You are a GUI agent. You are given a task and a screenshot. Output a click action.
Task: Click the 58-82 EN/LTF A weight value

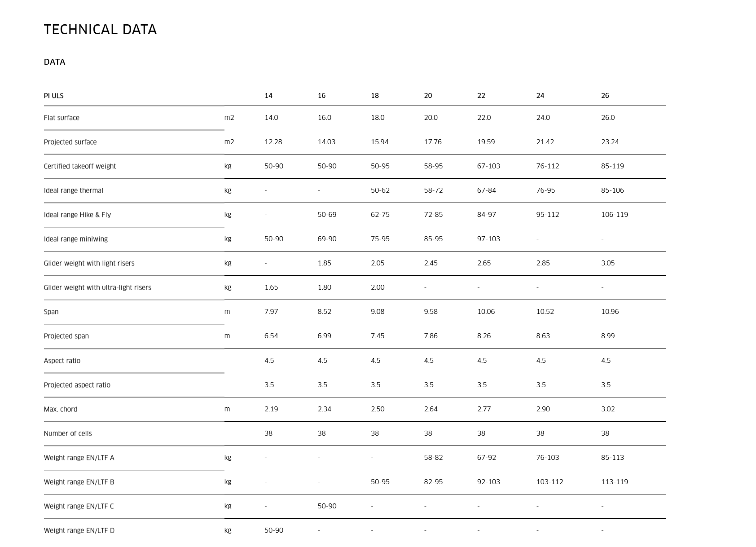click(433, 458)
